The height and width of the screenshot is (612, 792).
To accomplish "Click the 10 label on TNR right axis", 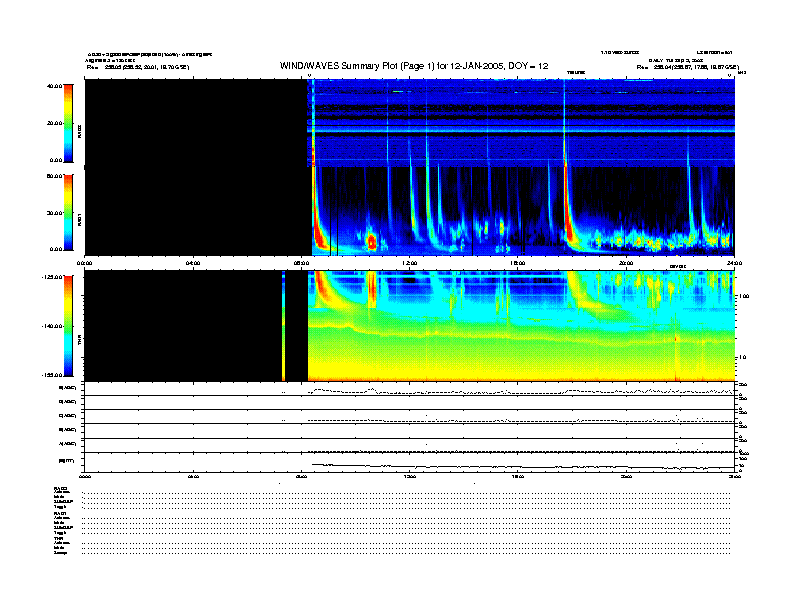I will [x=742, y=357].
